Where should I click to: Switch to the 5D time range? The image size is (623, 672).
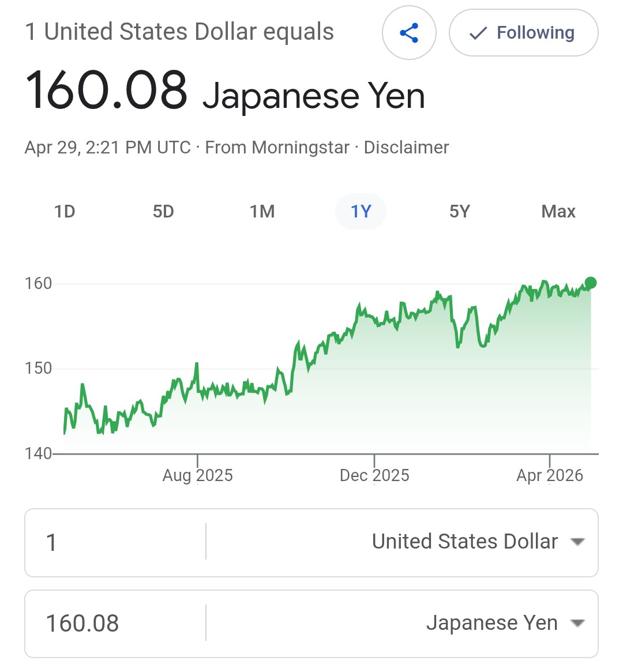163,212
